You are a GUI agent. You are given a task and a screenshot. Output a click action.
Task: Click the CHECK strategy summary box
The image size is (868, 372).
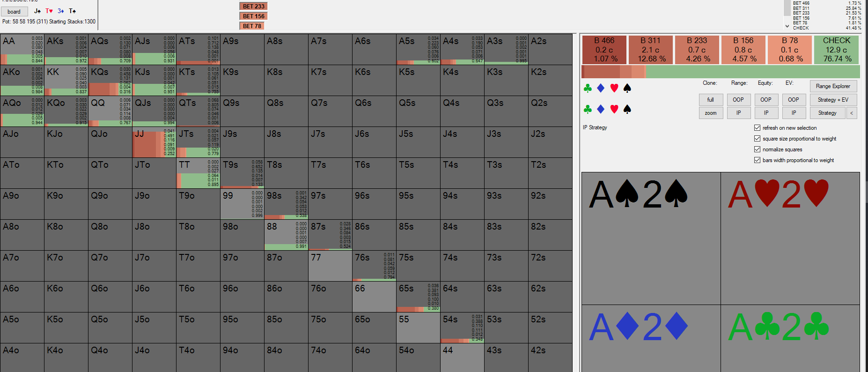coord(836,50)
